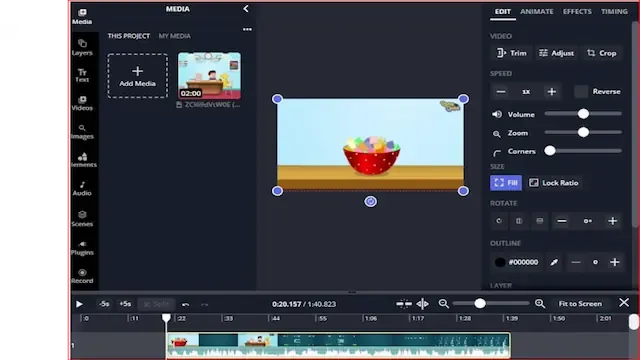This screenshot has width=640, height=360.
Task: Open the Plugins panel
Action: tap(82, 248)
